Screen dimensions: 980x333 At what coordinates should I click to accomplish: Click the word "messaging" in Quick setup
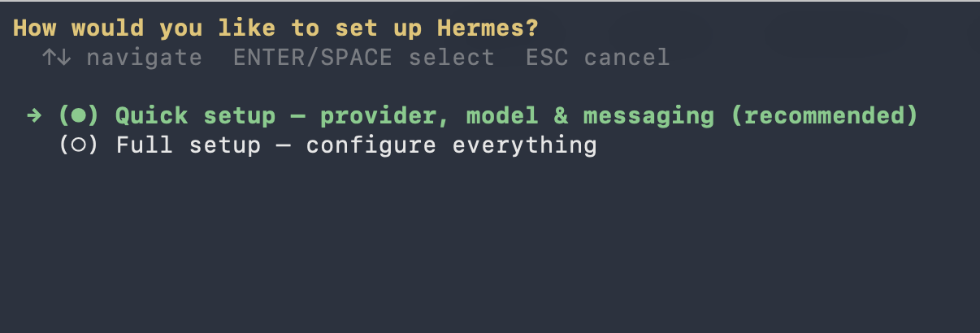(x=649, y=116)
